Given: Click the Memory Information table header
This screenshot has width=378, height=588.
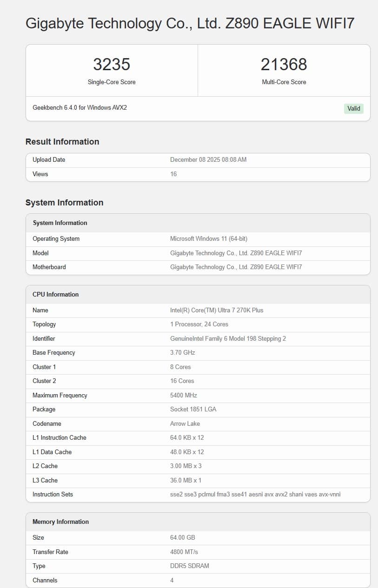Looking at the screenshot, I should point(60,522).
